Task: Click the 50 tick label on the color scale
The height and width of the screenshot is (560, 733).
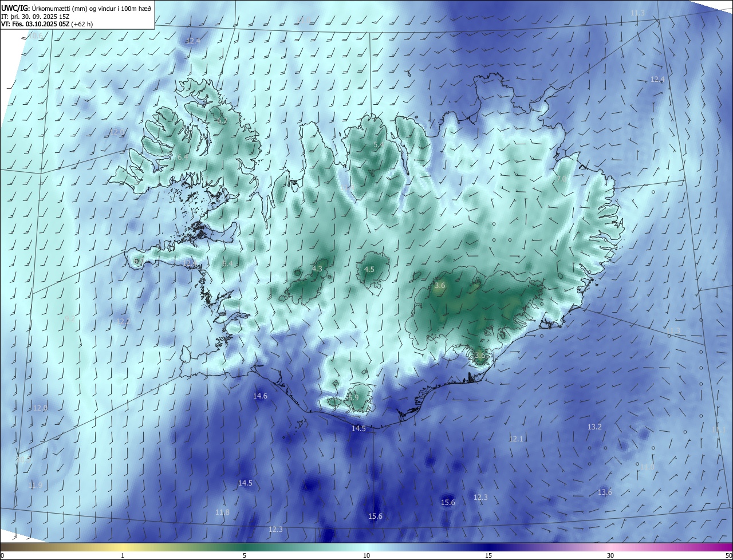Action: [728, 555]
